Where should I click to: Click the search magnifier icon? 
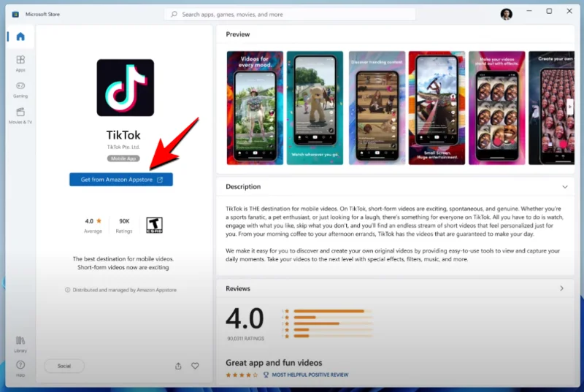pyautogui.click(x=174, y=14)
